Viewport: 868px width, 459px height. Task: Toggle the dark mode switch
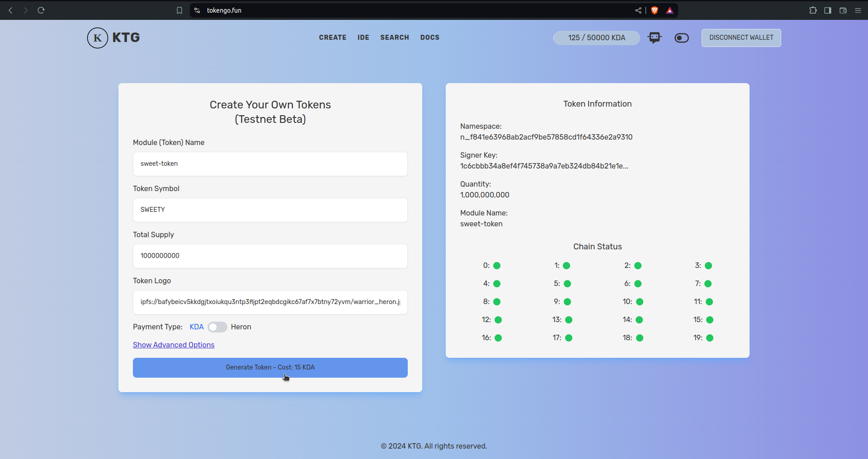(682, 38)
